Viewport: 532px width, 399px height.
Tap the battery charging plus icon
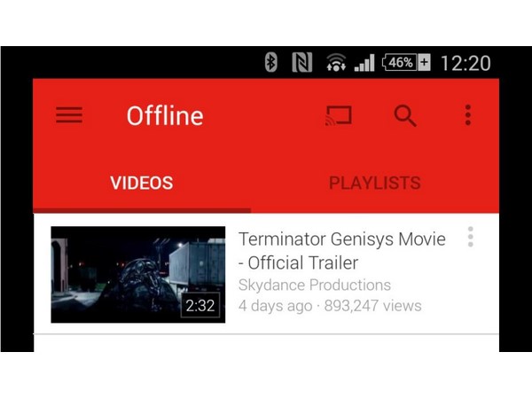point(425,62)
